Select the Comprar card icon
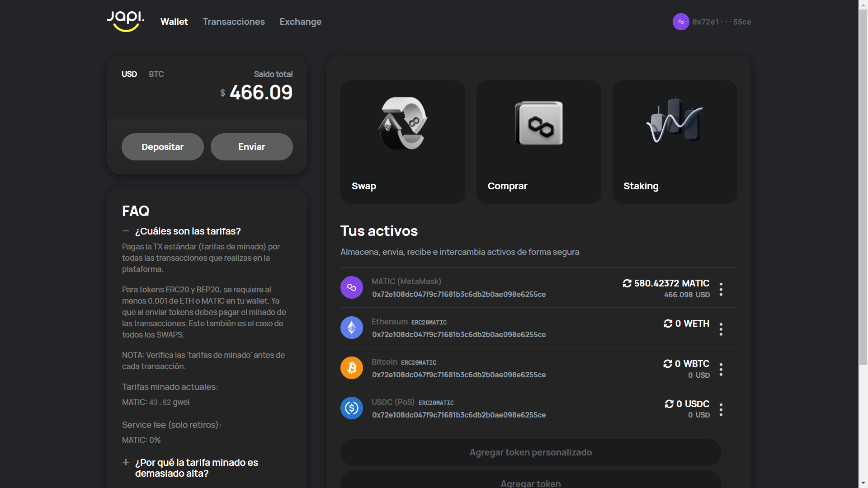 click(538, 123)
